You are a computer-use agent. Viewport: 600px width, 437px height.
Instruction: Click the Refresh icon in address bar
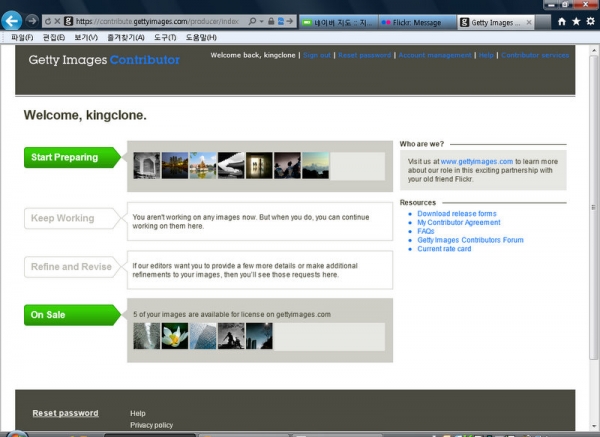(47, 21)
